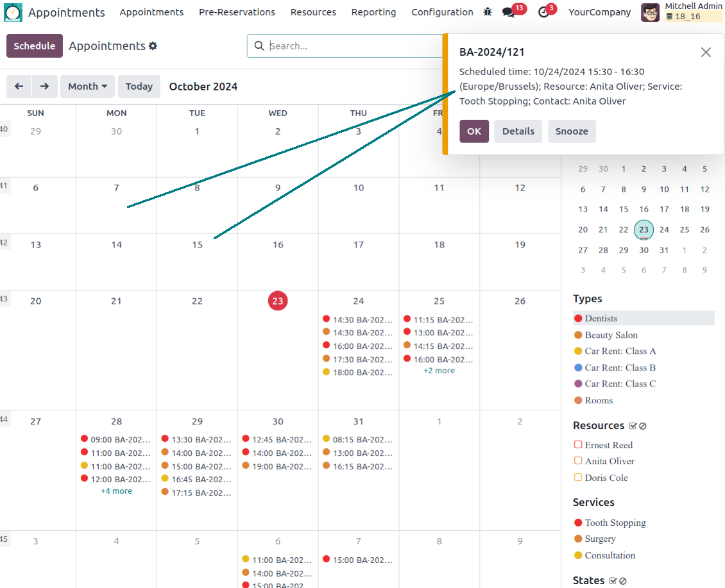Open the Pre-Reservations menu
This screenshot has height=588, width=725.
[237, 12]
